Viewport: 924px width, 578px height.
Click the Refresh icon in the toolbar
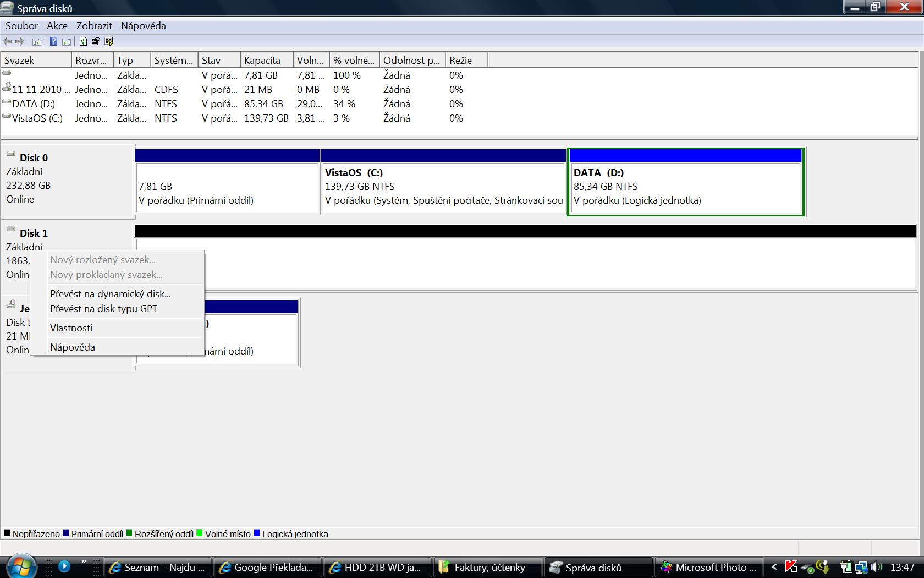click(83, 41)
